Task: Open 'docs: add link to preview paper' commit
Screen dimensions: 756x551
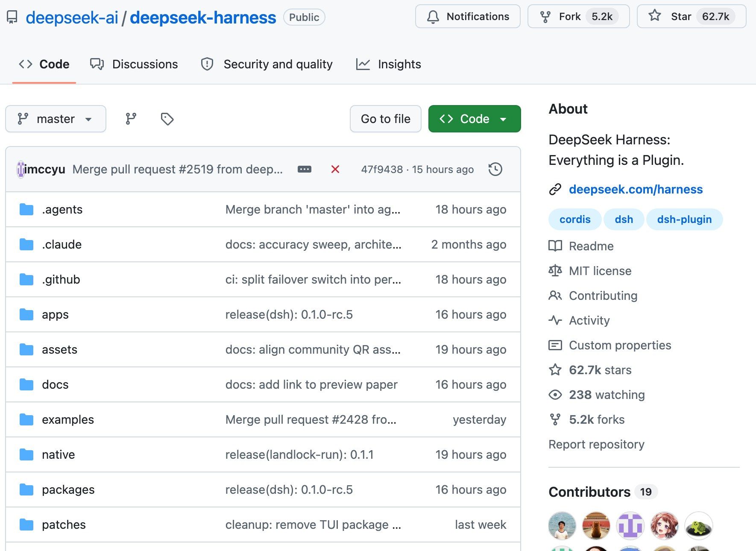Action: pyautogui.click(x=311, y=384)
